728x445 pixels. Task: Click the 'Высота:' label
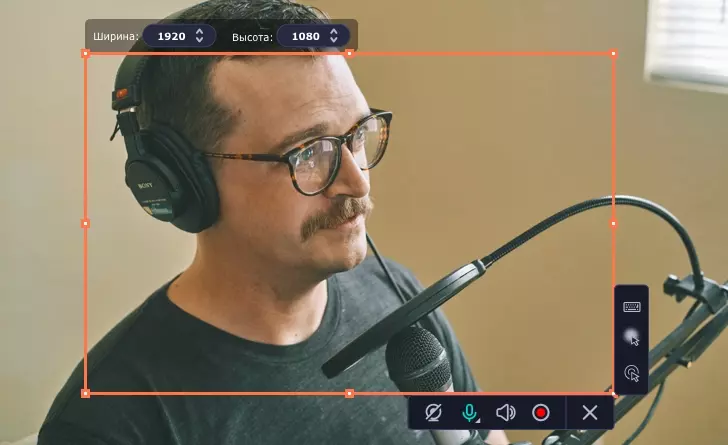pos(253,37)
